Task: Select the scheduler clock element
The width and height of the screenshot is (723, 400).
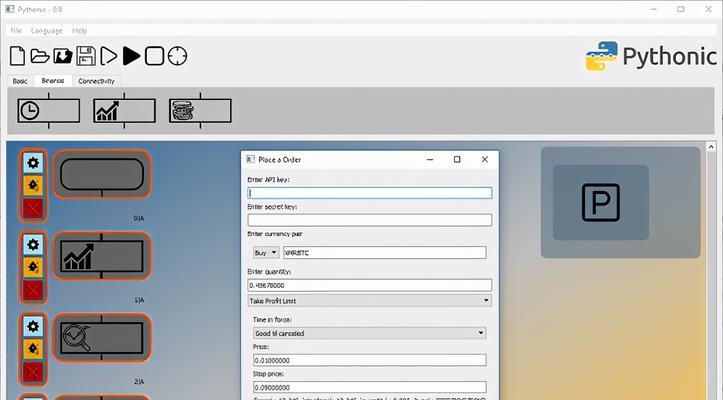Action: coord(48,111)
